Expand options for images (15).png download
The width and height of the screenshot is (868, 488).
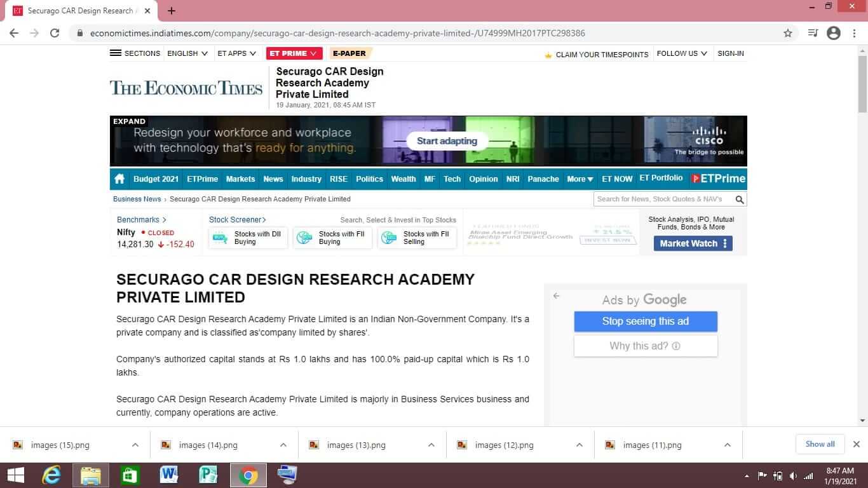tap(135, 445)
